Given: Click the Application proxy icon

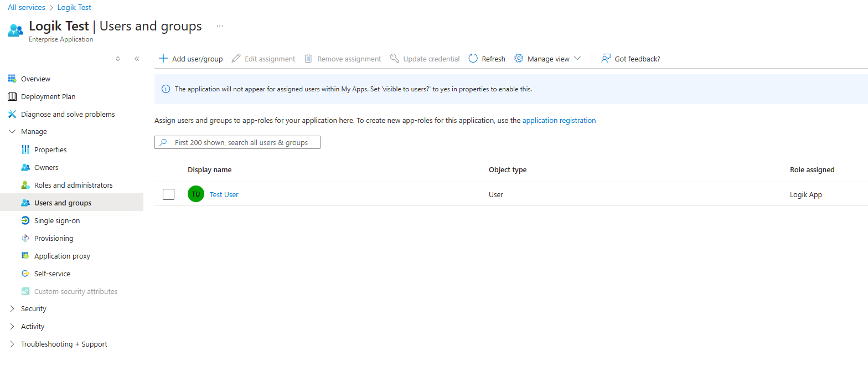Looking at the screenshot, I should [x=25, y=256].
